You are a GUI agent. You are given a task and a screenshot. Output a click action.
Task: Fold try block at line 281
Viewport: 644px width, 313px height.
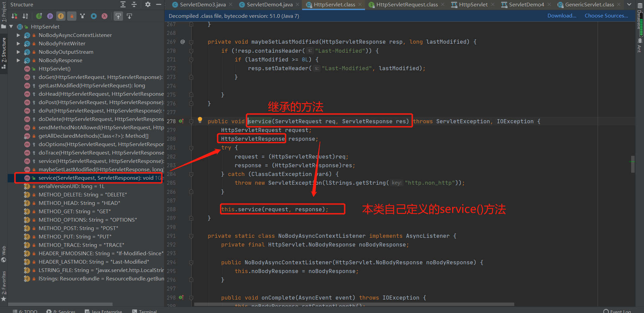[191, 148]
